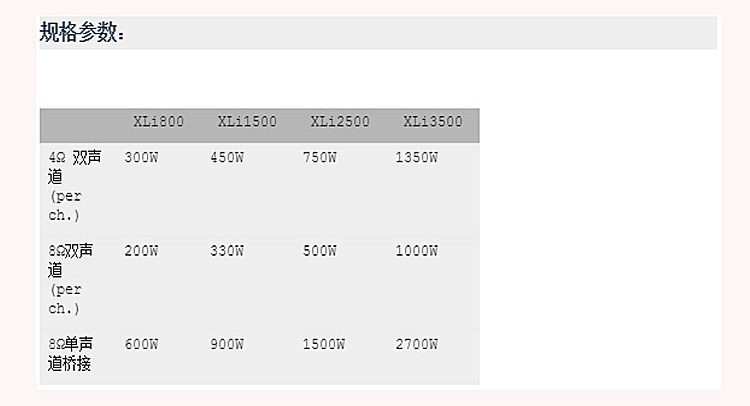Click the 750W table cell
Screen dimensions: 750x406
click(x=319, y=158)
